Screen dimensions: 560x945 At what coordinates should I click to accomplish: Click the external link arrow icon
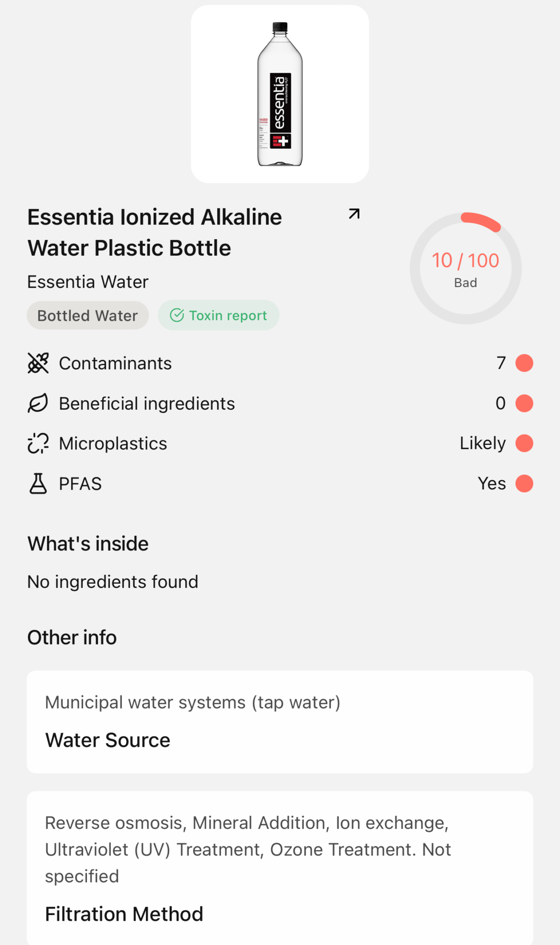(354, 214)
